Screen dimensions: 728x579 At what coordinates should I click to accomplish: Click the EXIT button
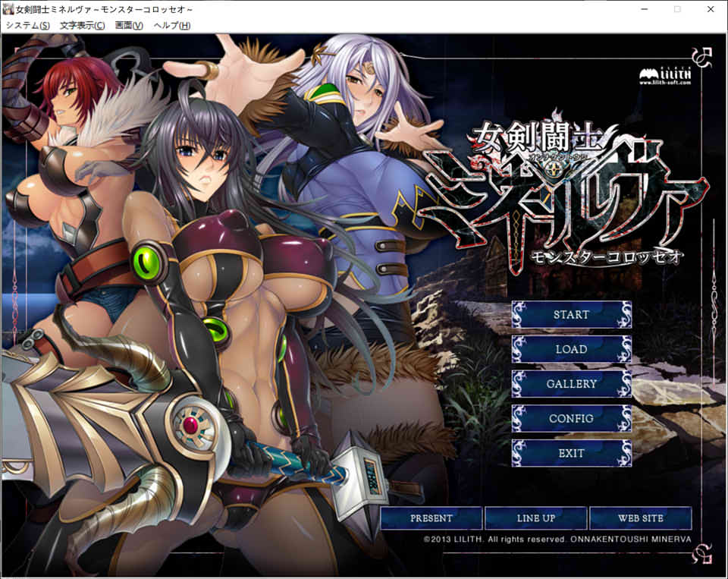(573, 453)
